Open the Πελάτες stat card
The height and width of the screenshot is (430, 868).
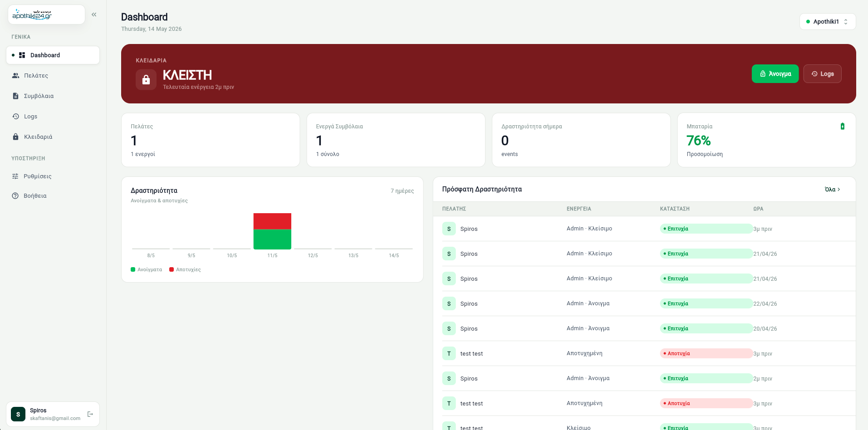pyautogui.click(x=211, y=140)
